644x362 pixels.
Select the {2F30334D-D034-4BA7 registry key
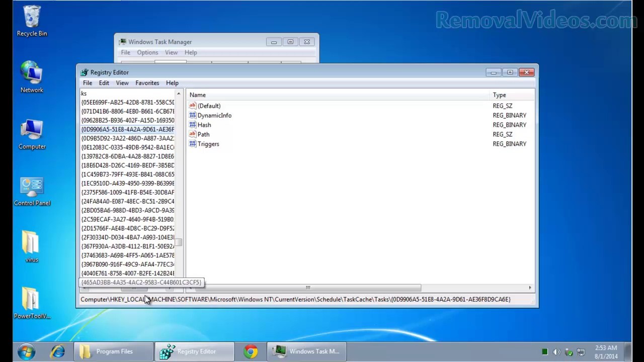point(128,237)
